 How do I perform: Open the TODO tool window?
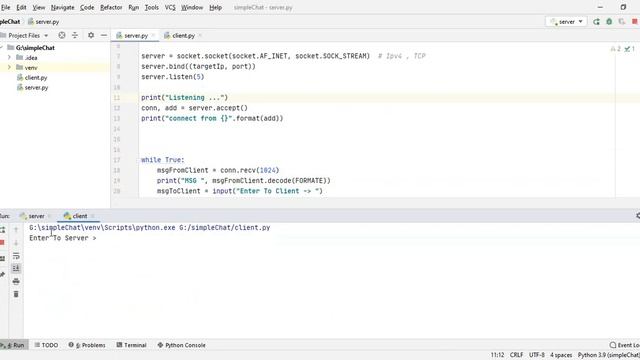pyautogui.click(x=46, y=345)
